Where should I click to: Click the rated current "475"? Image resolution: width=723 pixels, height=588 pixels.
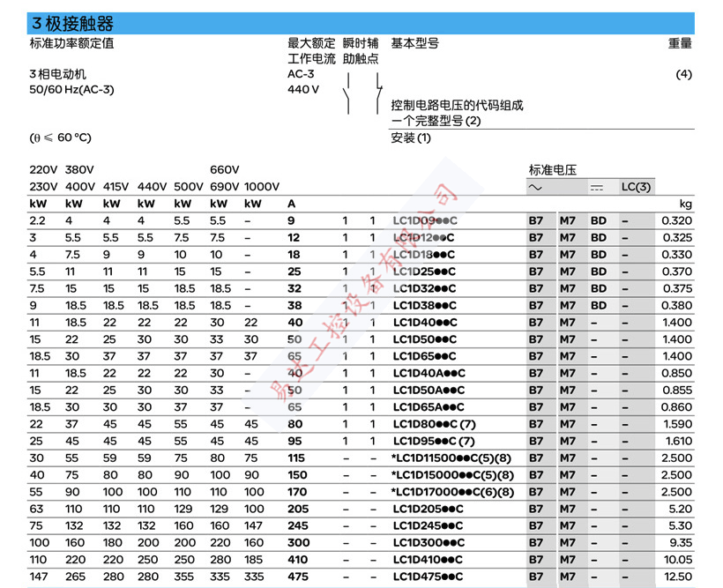(x=298, y=577)
